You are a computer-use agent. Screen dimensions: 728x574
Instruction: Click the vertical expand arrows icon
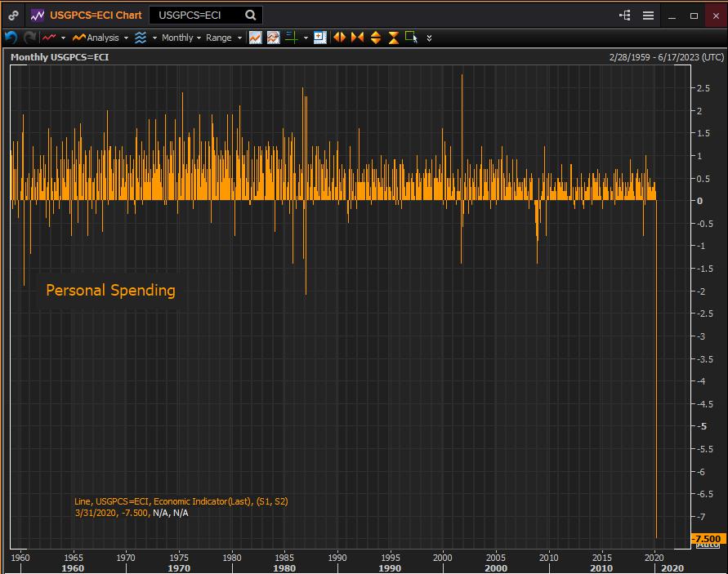point(376,38)
